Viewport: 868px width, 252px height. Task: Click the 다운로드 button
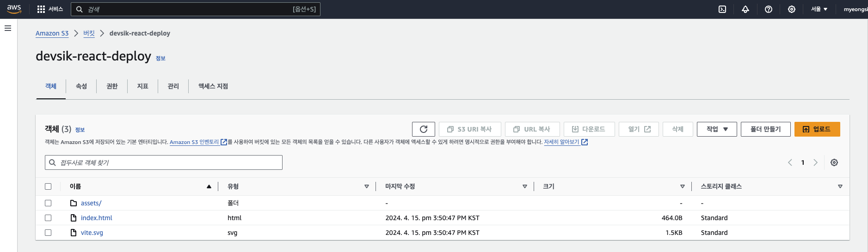coord(589,129)
